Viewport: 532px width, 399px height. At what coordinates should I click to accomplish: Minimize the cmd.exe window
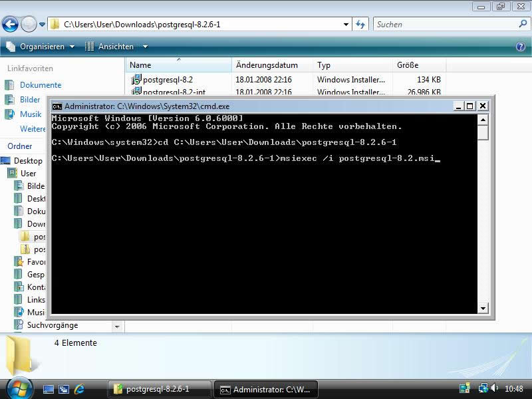[458, 106]
